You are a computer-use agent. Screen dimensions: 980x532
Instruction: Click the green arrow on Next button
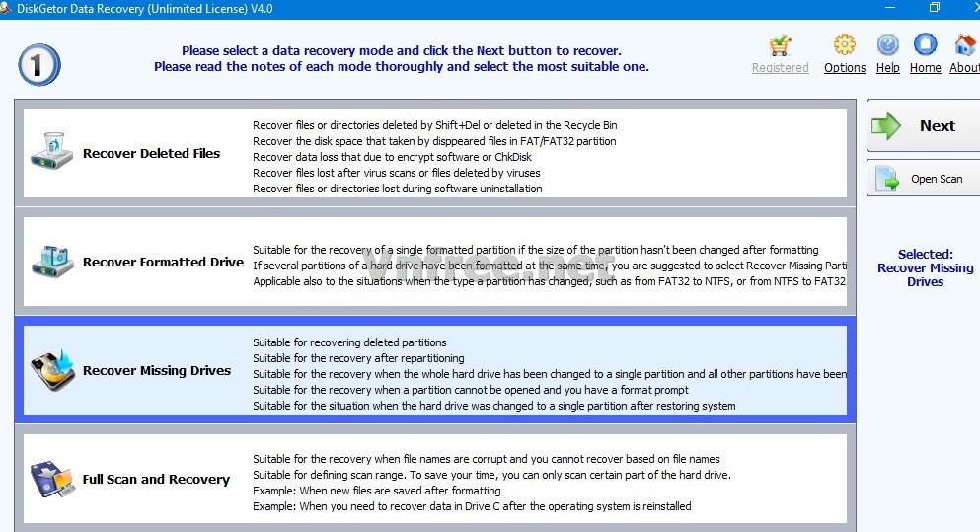[887, 126]
